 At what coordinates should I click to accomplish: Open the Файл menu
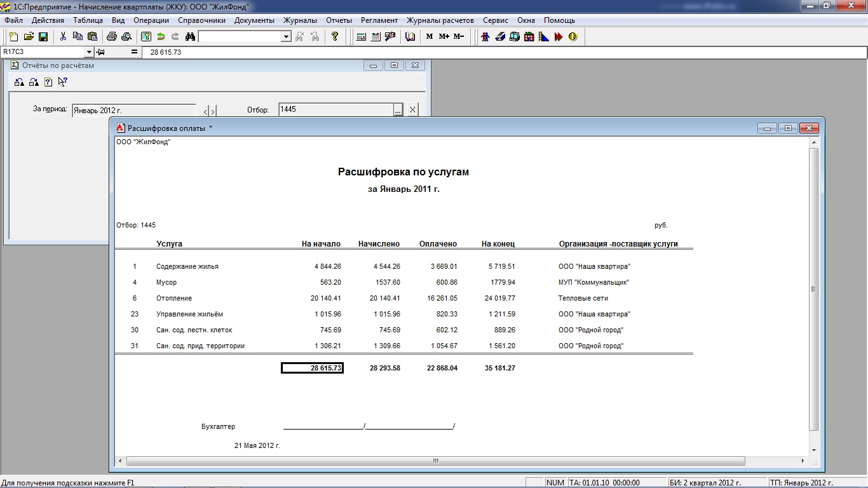[x=13, y=20]
